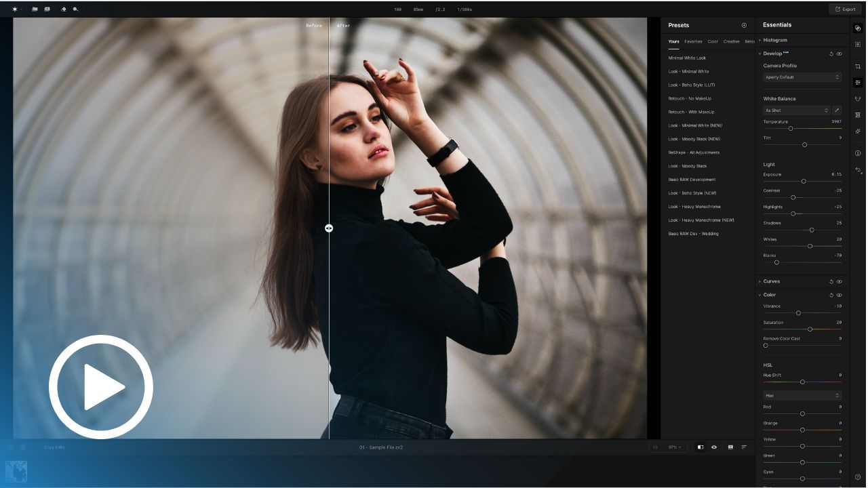Open the White Balance As Shot dropdown
Viewport: 868px width, 488px height.
tap(797, 110)
